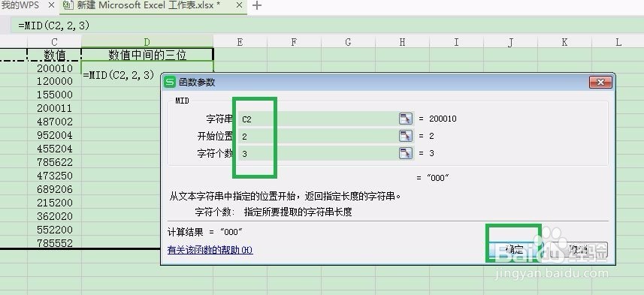Click cell containing 785622
The image size is (644, 295).
pos(54,162)
